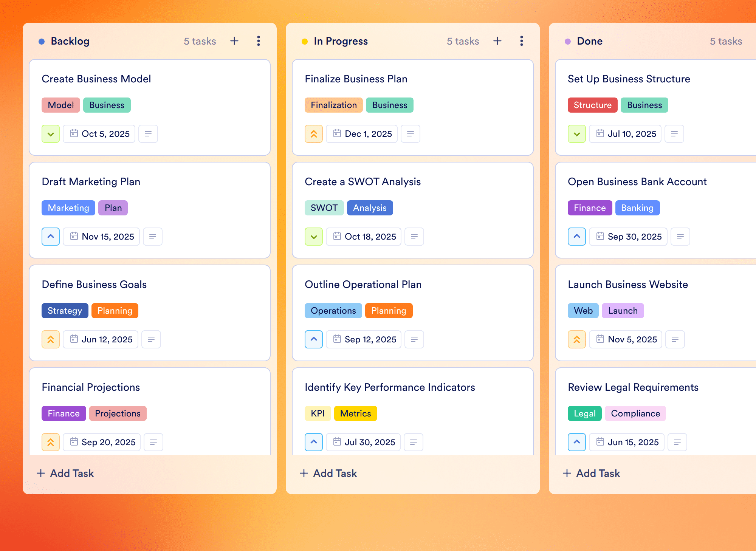Select the Operations tag
The height and width of the screenshot is (551, 756).
(x=333, y=311)
